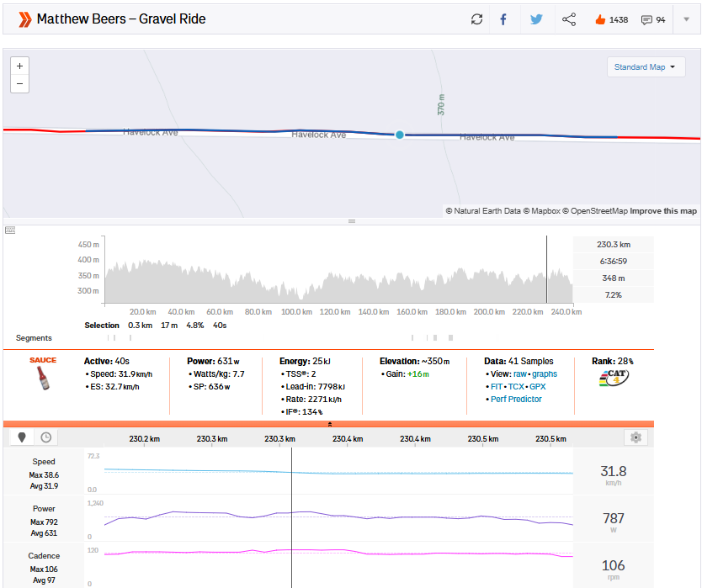Collapse the orange Sauce info bar
The height and width of the screenshot is (588, 702).
pos(329,424)
